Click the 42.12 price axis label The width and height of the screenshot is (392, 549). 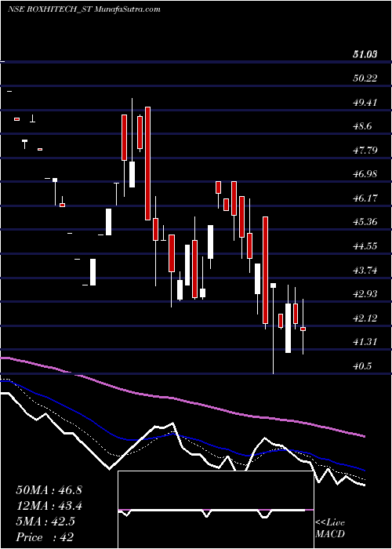tap(365, 318)
